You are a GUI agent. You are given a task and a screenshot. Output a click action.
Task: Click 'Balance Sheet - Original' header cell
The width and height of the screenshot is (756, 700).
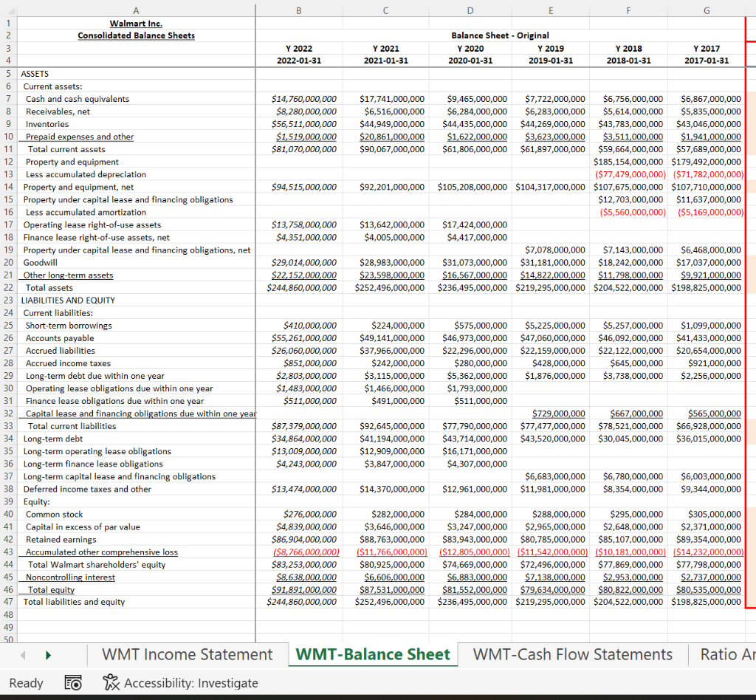(x=500, y=35)
